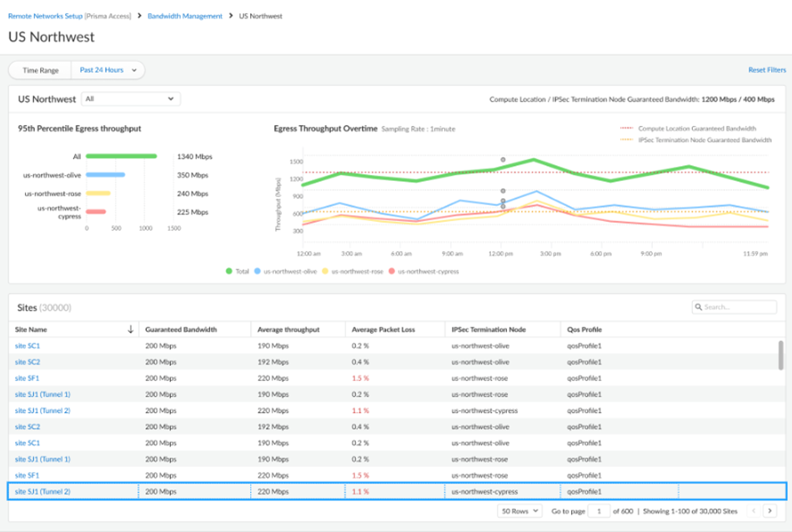The width and height of the screenshot is (792, 532).
Task: Click the green All percentile bar
Action: (x=121, y=155)
